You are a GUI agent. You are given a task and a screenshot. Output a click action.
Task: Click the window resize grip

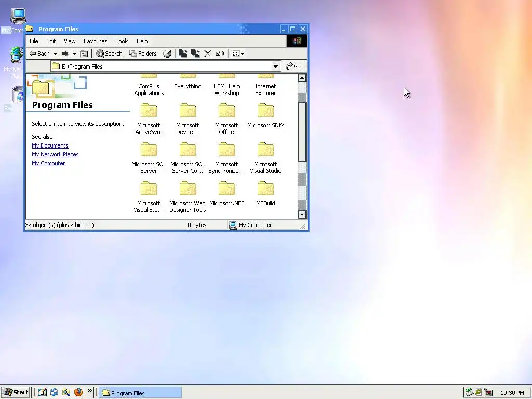303,225
